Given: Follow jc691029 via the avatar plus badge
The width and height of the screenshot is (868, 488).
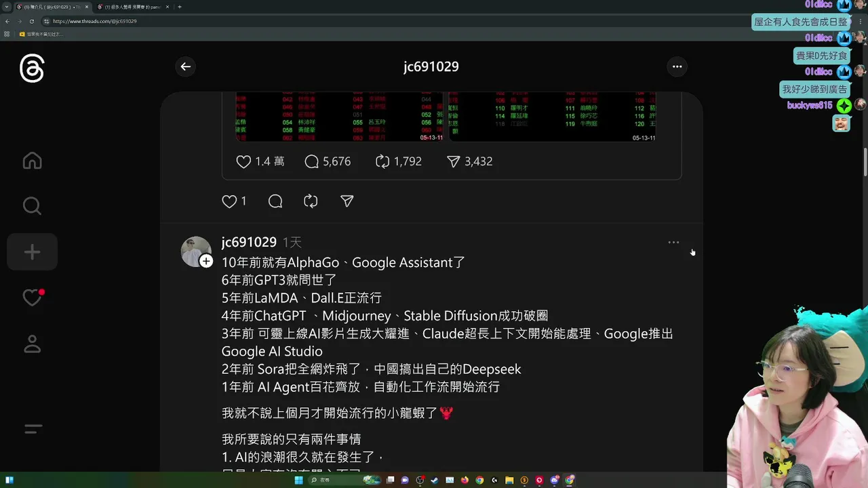Looking at the screenshot, I should coord(206,261).
